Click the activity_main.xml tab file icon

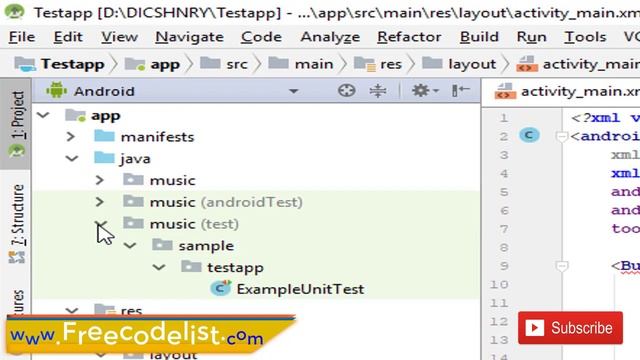click(505, 91)
